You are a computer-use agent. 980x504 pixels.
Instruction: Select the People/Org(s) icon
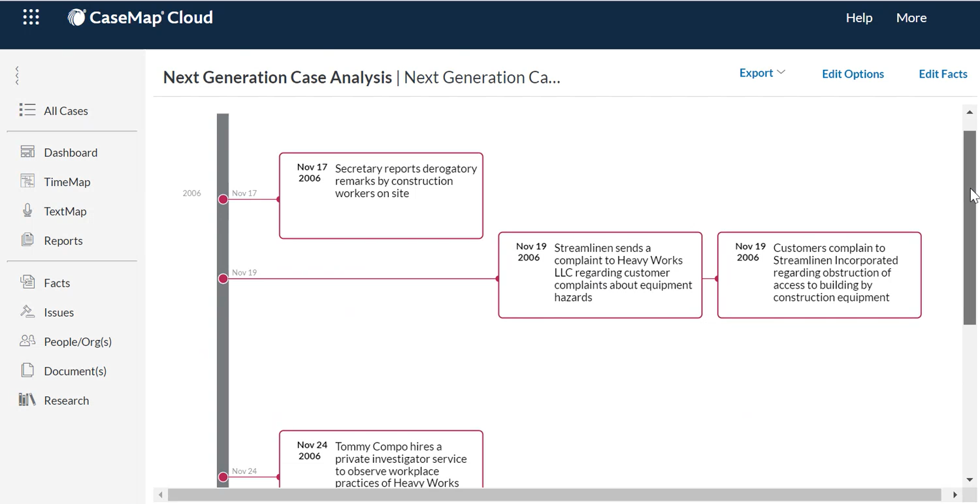(27, 341)
